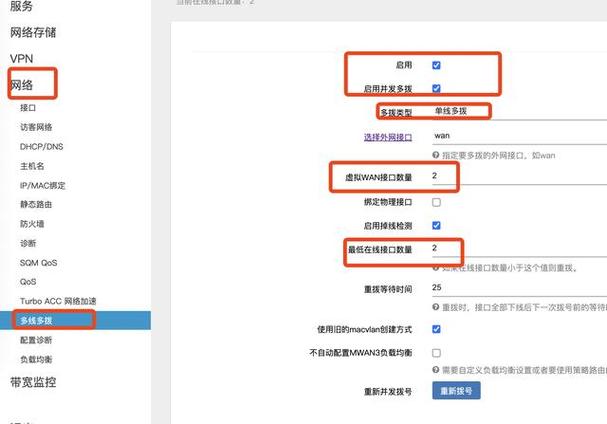
Task: Click help icon beside 需要自定义负载均衡设置 hint
Action: pyautogui.click(x=436, y=370)
